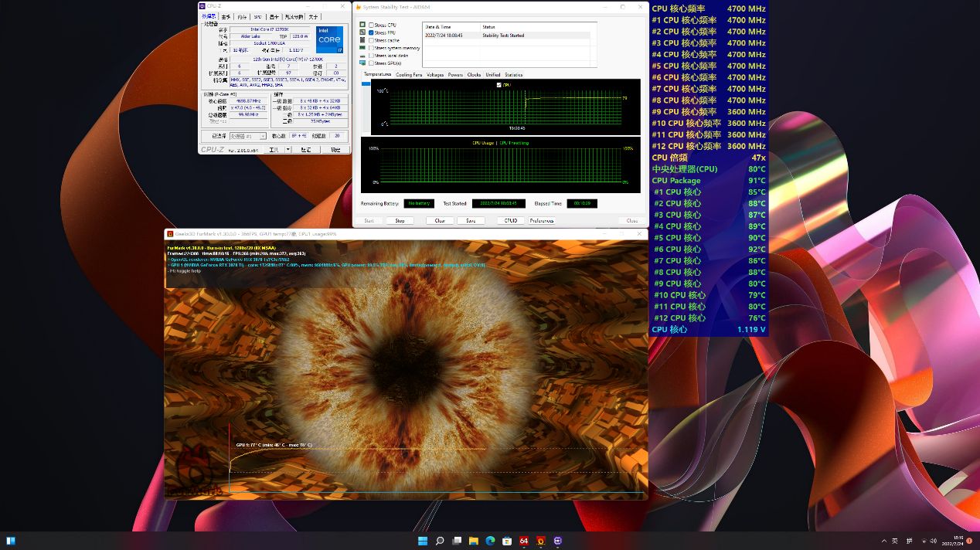Uncheck the Stress FPU checkbox
980x550 pixels.
(372, 33)
